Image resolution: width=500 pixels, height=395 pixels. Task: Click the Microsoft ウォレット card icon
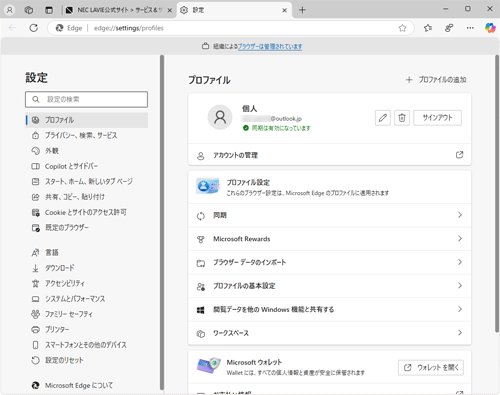point(209,366)
